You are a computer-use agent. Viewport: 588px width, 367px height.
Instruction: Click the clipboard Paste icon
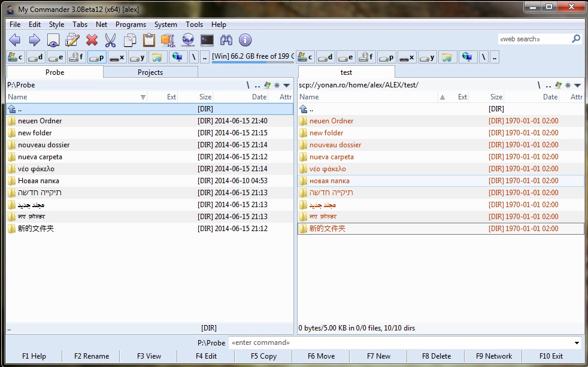click(149, 40)
